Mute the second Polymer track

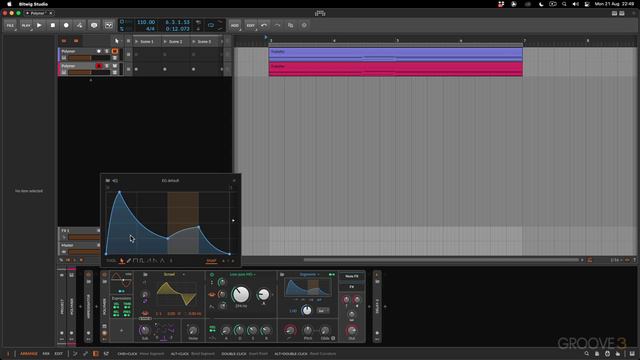pos(115,66)
